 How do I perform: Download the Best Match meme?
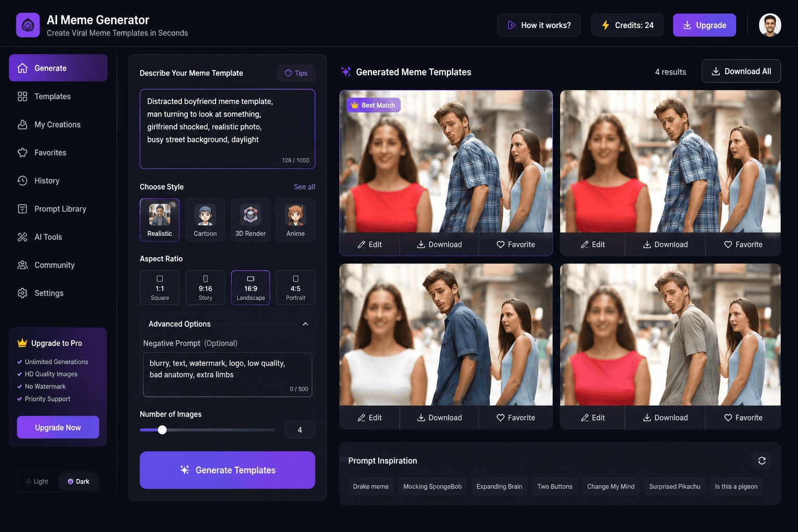[x=440, y=245]
